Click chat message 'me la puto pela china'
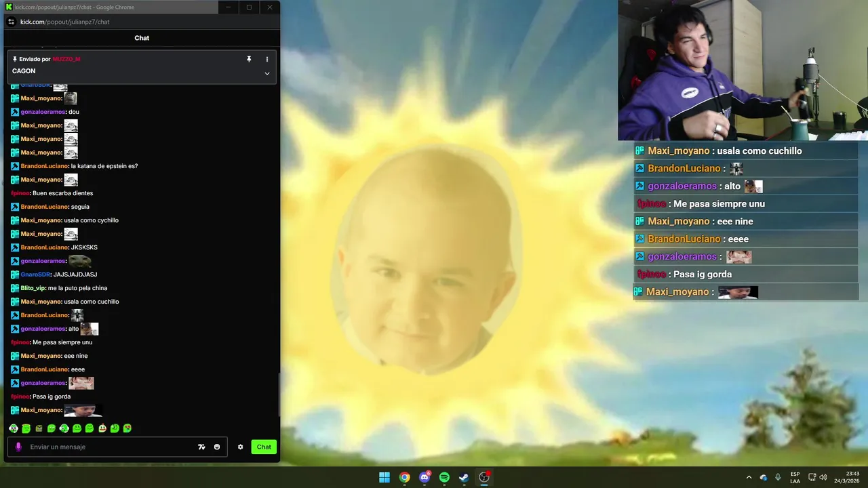Screen dimensions: 868x488 point(77,288)
